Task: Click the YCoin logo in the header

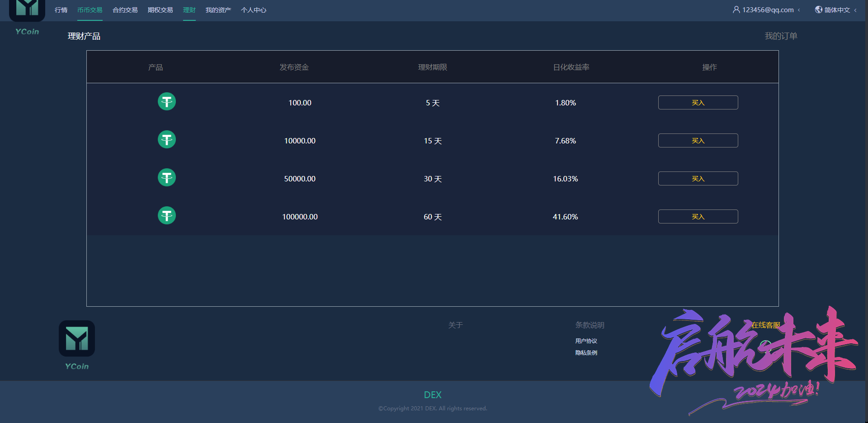Action: pyautogui.click(x=27, y=17)
